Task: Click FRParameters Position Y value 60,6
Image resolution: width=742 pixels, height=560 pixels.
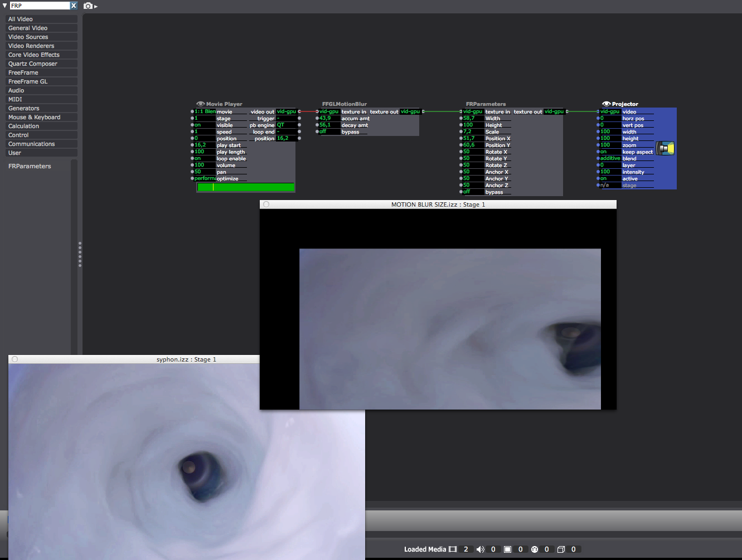Action: (473, 145)
